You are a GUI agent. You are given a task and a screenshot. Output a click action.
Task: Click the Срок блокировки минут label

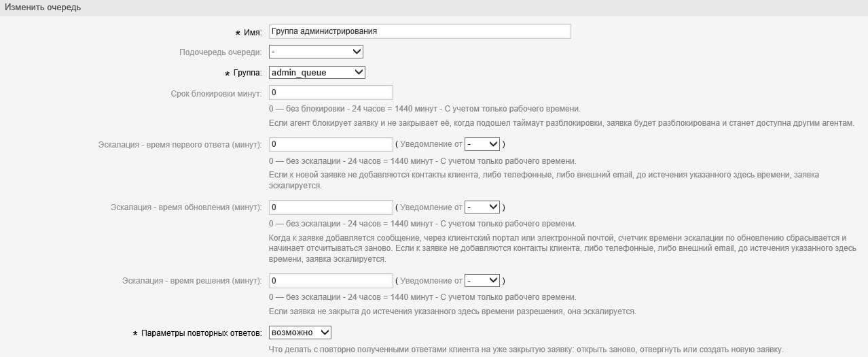pos(217,93)
